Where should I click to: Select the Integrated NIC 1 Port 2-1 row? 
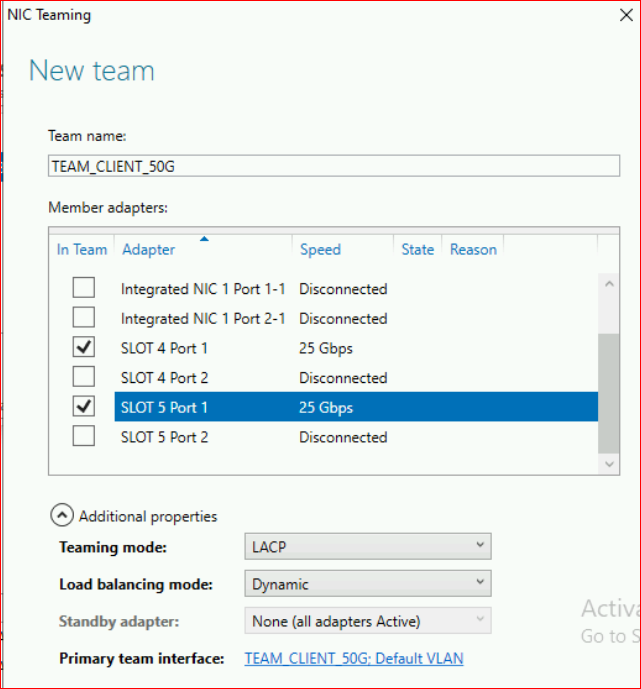coord(203,319)
